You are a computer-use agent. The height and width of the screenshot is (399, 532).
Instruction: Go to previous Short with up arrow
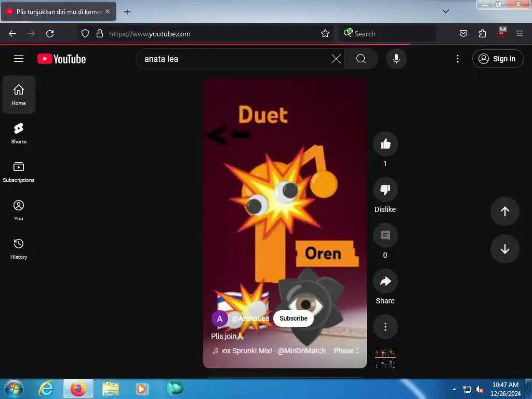click(x=504, y=211)
